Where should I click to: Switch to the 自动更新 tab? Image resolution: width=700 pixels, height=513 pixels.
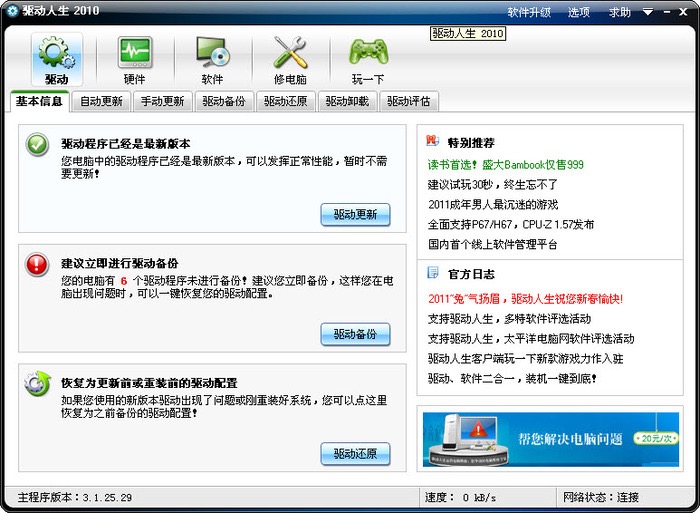[101, 101]
